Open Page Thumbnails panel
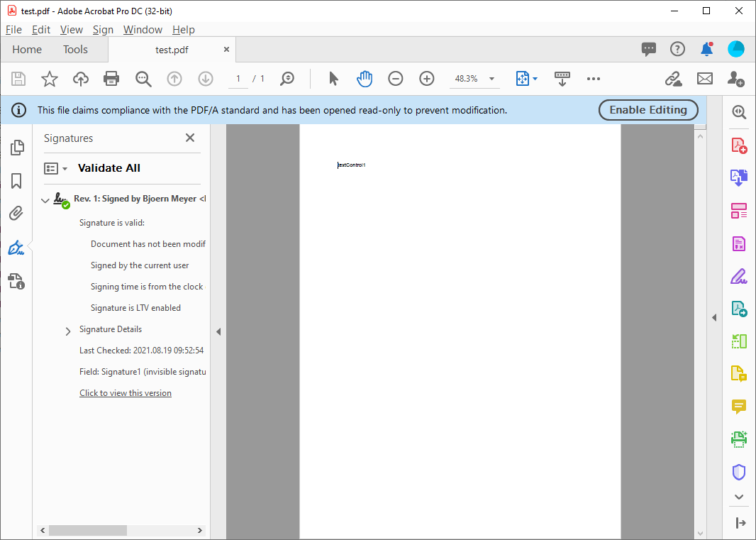The image size is (756, 540). 17,148
